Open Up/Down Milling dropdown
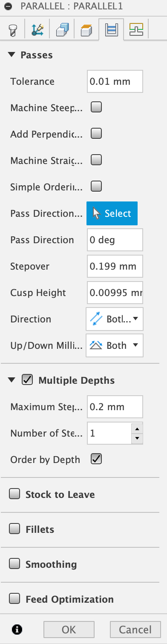Screen dimensions: 167x644 pos(115,345)
